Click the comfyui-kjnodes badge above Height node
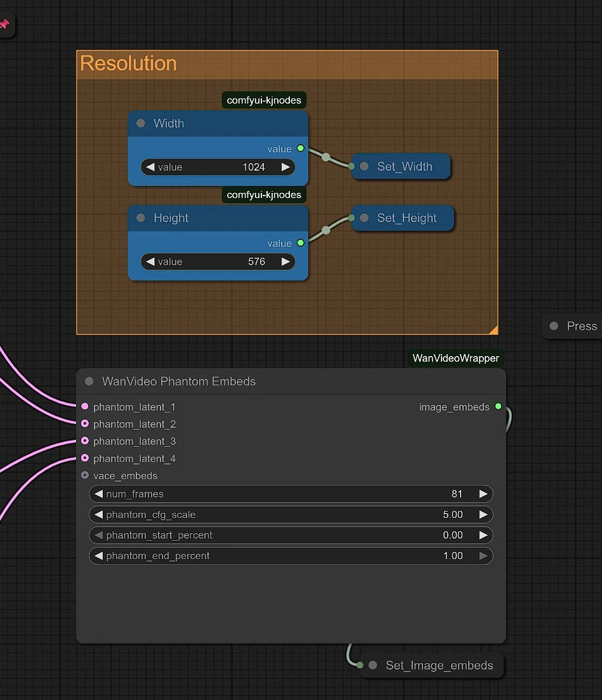602x700 pixels. [x=264, y=195]
